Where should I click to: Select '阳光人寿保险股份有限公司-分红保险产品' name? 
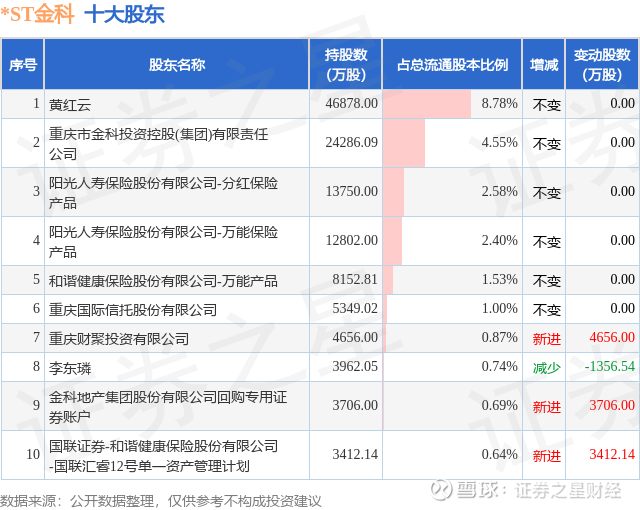point(163,192)
